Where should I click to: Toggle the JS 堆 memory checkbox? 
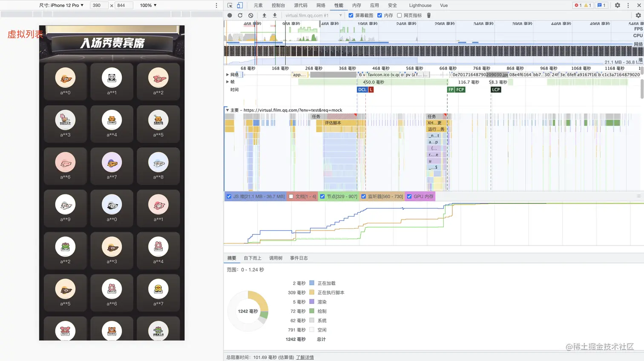(229, 196)
